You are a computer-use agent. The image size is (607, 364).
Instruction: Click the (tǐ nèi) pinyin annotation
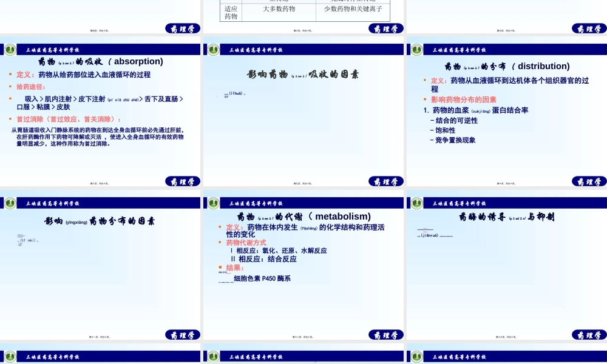coord(28,240)
